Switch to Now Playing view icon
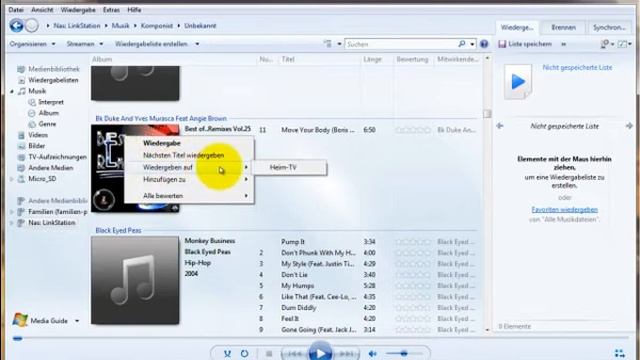Image resolution: width=640 pixels, height=360 pixels. click(x=620, y=353)
